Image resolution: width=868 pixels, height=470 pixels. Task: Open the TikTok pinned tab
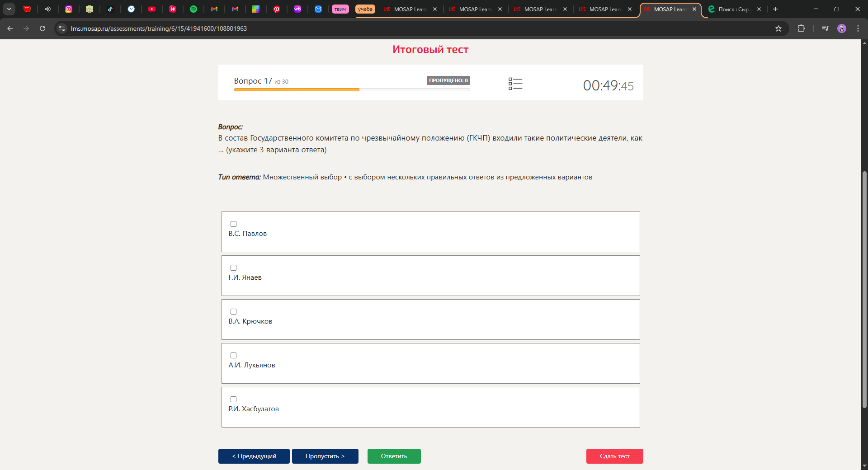tap(110, 9)
